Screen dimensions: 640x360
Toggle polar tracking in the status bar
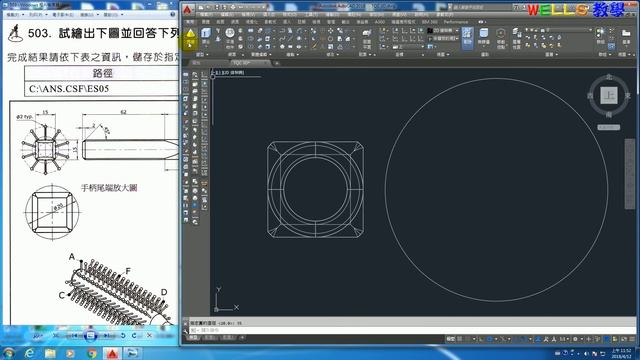[490, 339]
